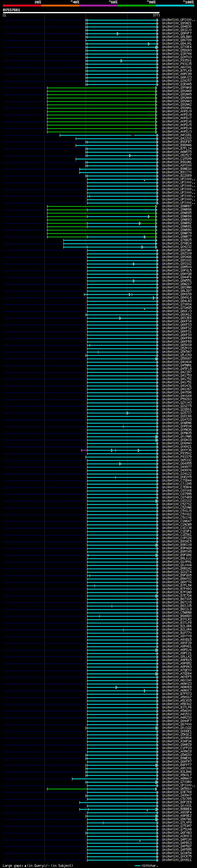This screenshot has height=868, width=197.
Task: Select hit label UniRef100_Q8W551
Action: coord(177,281)
